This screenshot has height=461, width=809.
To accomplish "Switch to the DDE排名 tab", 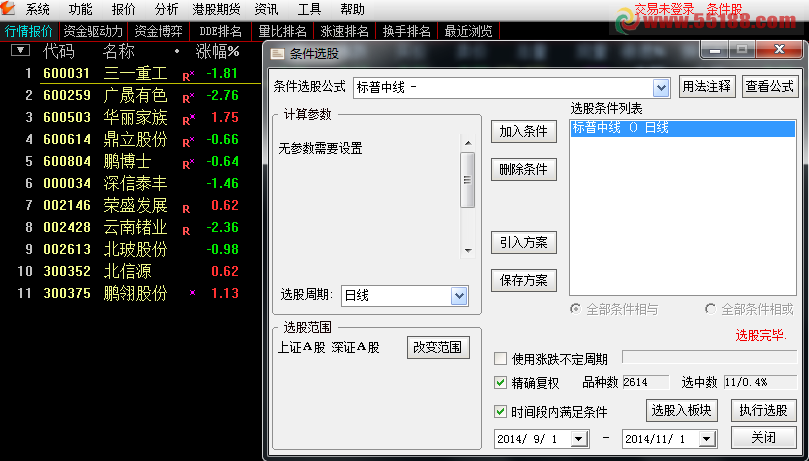I will (220, 31).
